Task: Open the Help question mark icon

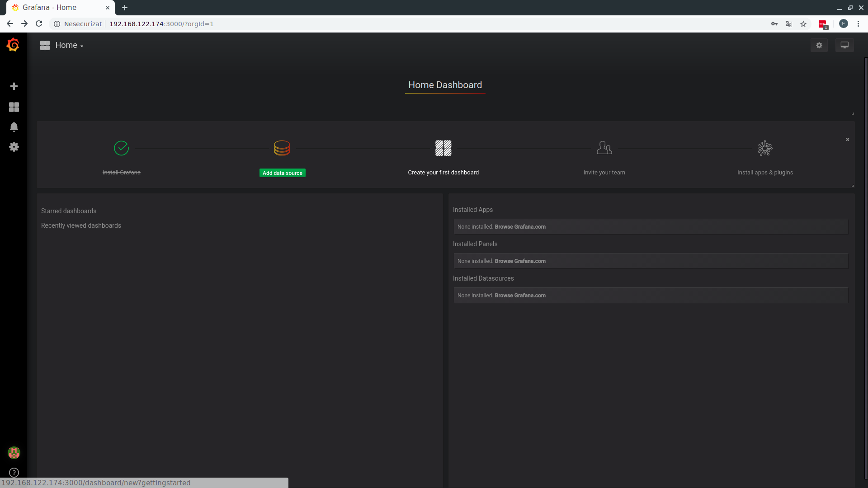Action: pos(14,473)
